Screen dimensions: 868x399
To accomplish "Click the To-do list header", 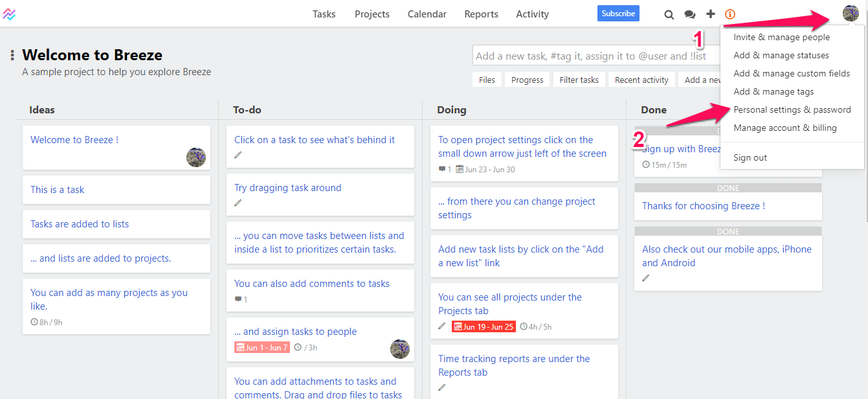I will (x=247, y=110).
